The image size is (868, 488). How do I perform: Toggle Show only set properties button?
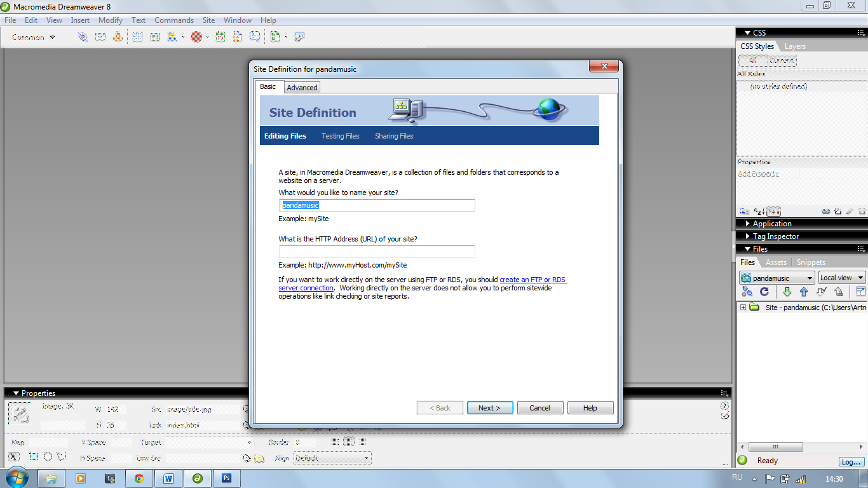click(x=774, y=212)
